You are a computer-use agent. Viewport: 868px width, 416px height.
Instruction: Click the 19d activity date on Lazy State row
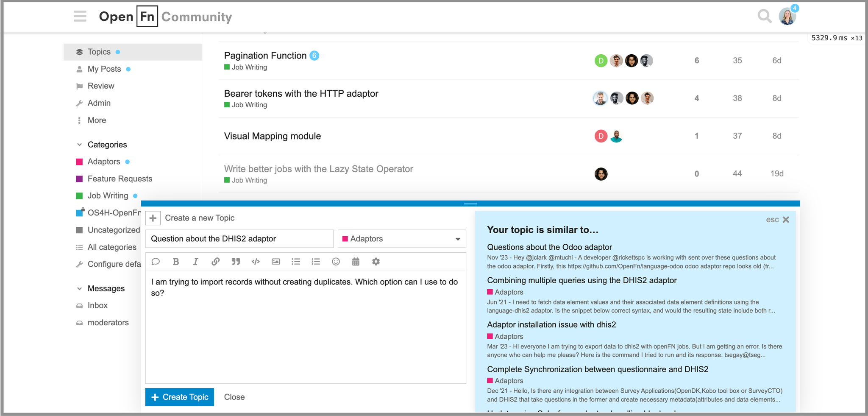(x=777, y=174)
